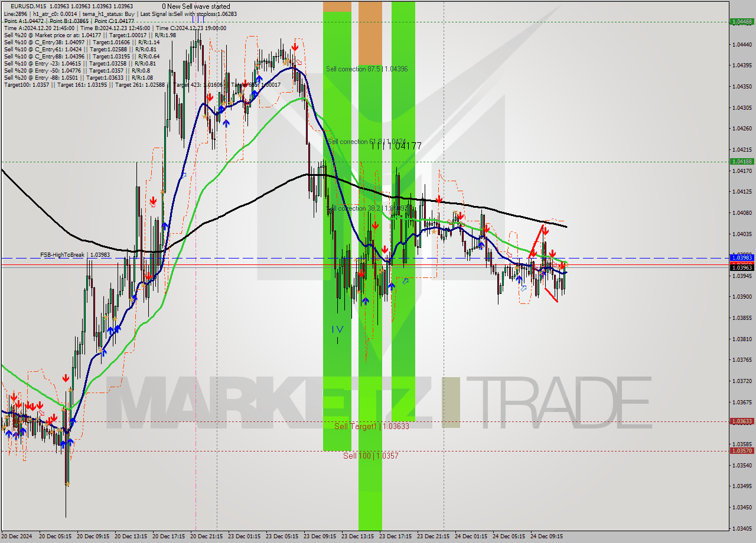756x543 pixels.
Task: Click the 1.04260 price axis value
Action: click(x=742, y=128)
